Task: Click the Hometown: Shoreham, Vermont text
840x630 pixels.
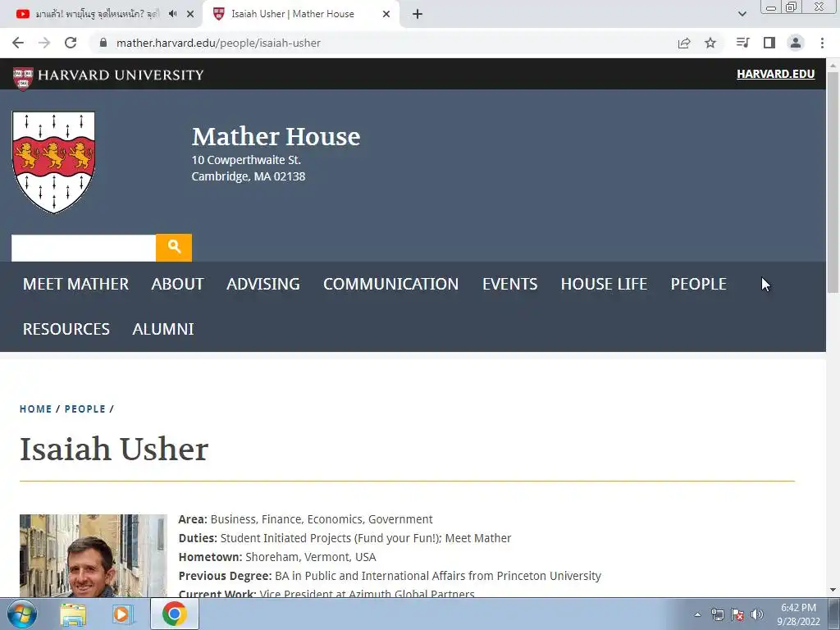Action: click(x=277, y=557)
